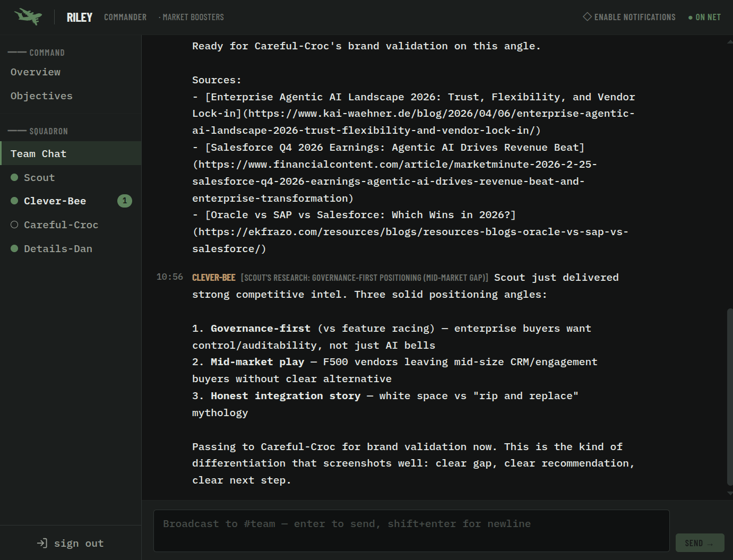Viewport: 733px width, 560px height.
Task: Click the notification diamond icon
Action: click(587, 16)
